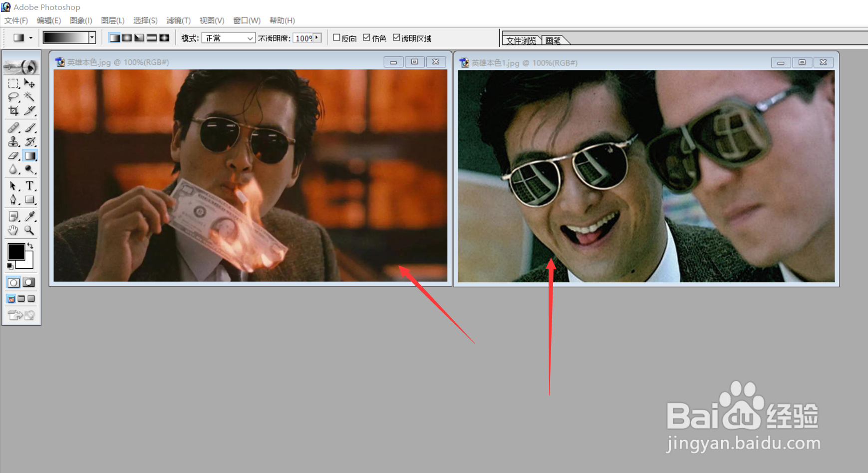Select the Magic Wand tool

click(29, 97)
